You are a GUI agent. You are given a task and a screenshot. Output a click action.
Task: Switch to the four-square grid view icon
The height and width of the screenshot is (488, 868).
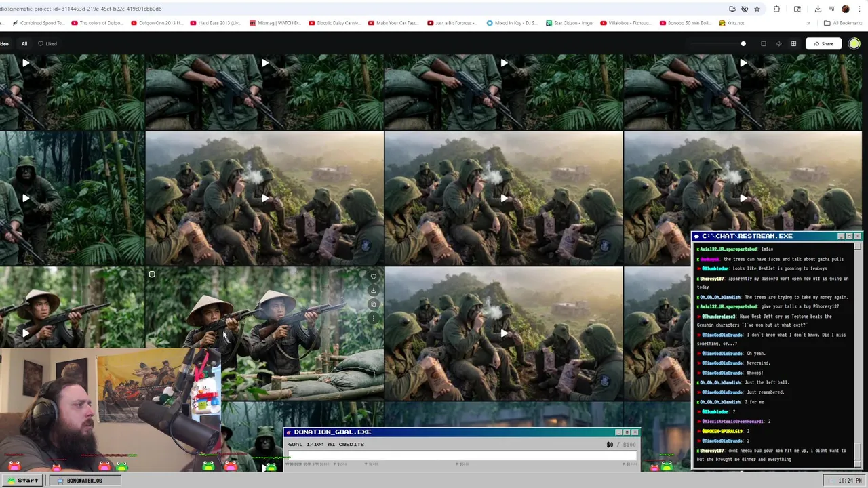tap(793, 44)
